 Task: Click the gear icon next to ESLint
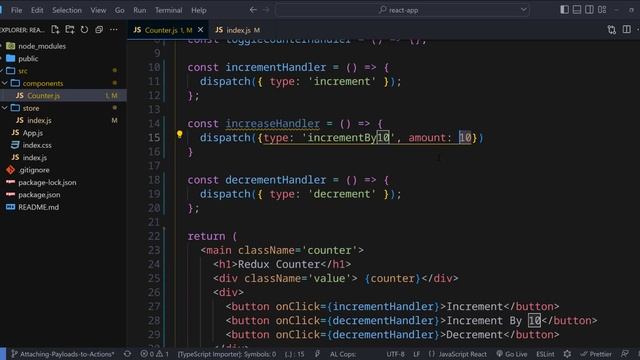pyautogui.click(x=567, y=354)
